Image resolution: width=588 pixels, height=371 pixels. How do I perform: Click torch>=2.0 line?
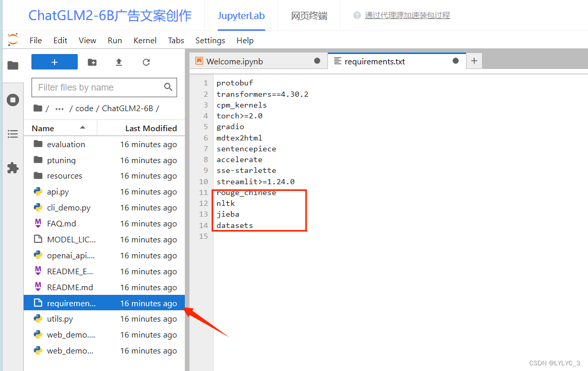pyautogui.click(x=239, y=116)
